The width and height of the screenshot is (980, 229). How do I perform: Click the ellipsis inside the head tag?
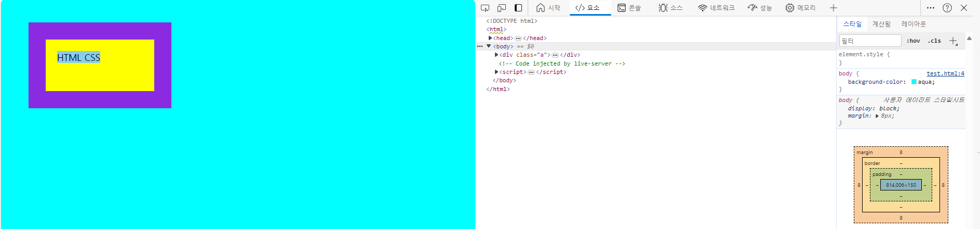point(518,39)
